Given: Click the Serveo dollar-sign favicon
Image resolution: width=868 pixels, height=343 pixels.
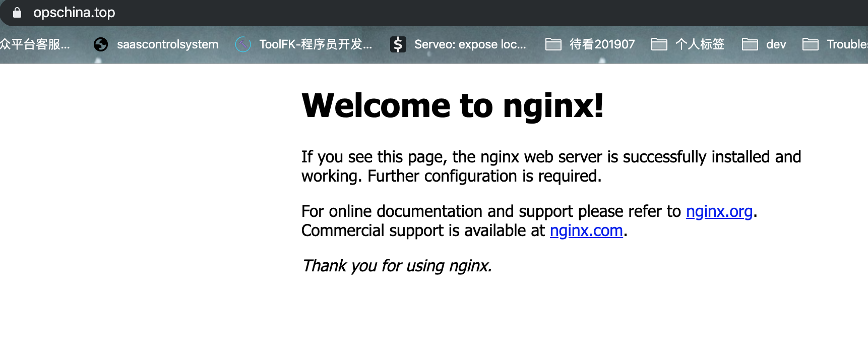Looking at the screenshot, I should (398, 44).
